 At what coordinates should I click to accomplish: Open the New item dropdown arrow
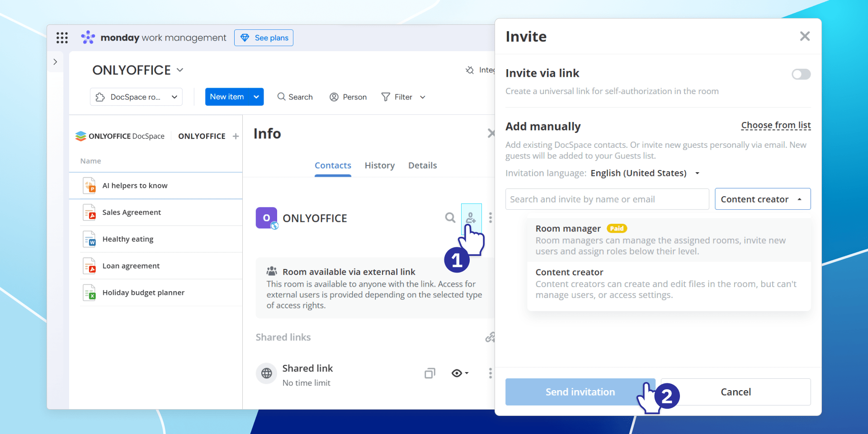256,97
